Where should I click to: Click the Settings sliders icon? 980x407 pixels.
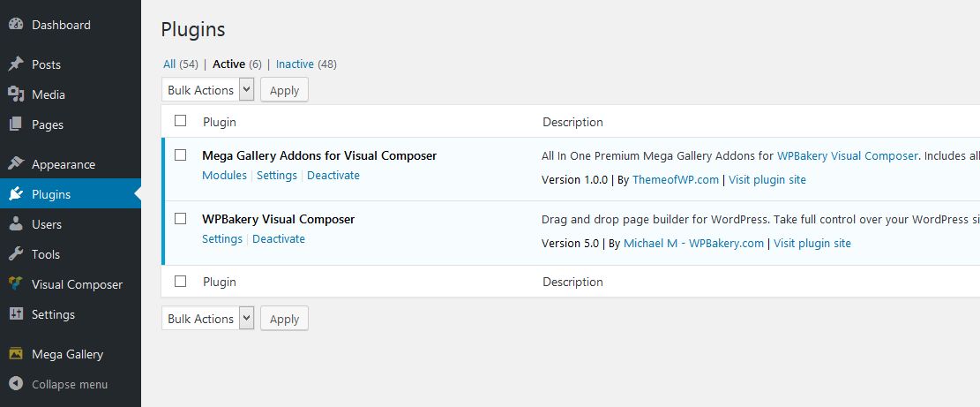tap(16, 313)
